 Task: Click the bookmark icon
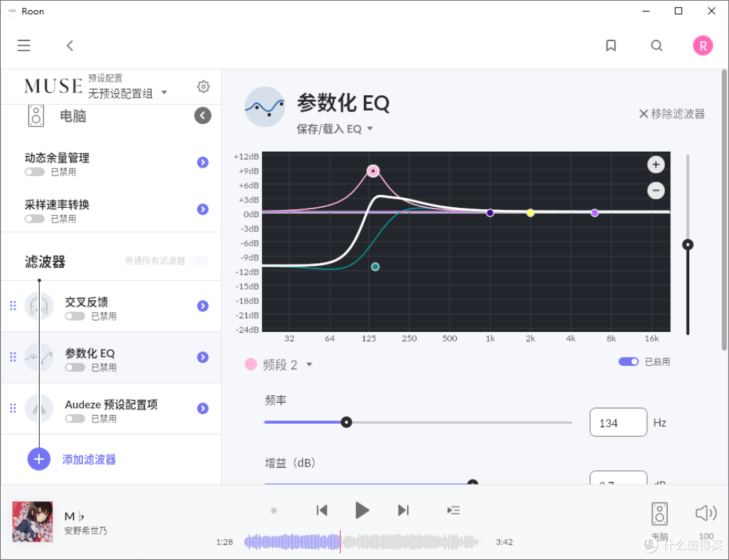click(611, 45)
